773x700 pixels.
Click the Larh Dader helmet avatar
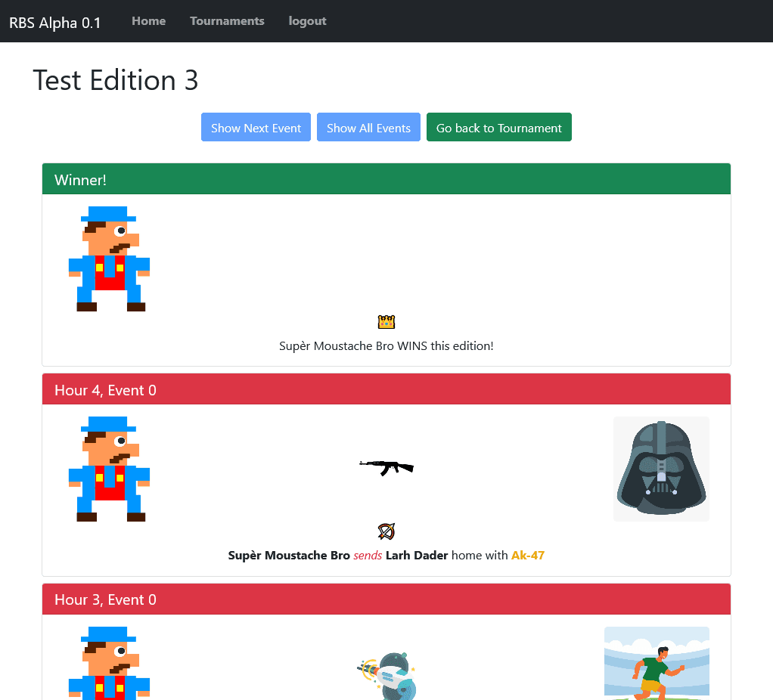click(x=661, y=469)
